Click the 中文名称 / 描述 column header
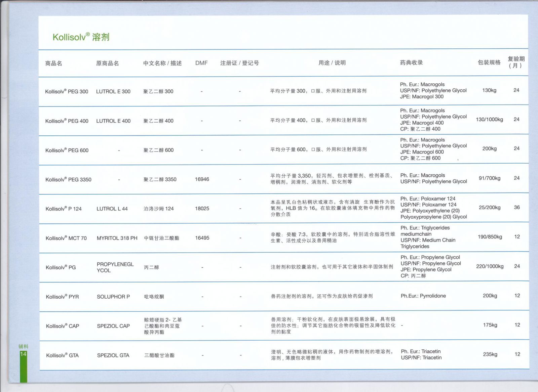 (x=162, y=63)
